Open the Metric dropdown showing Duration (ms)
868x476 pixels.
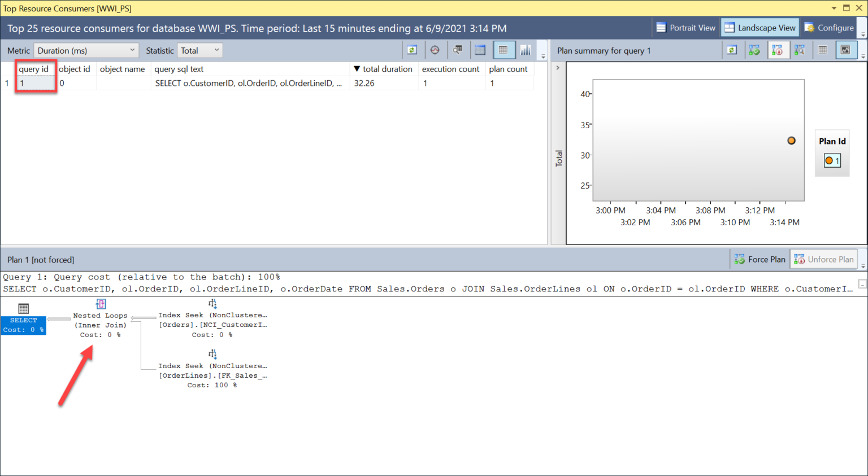coord(86,50)
